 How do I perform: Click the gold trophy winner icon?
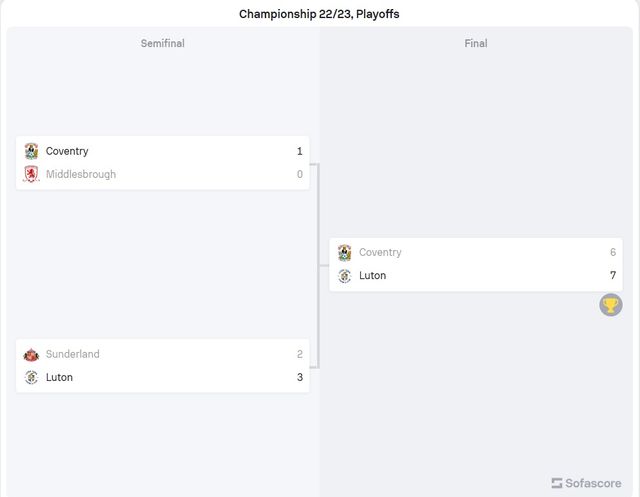tap(610, 304)
